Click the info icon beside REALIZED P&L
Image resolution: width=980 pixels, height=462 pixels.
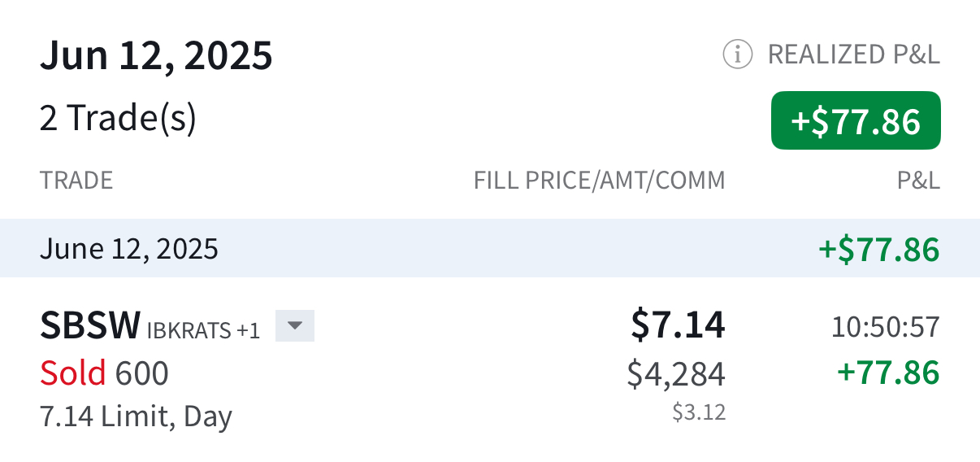click(x=737, y=54)
